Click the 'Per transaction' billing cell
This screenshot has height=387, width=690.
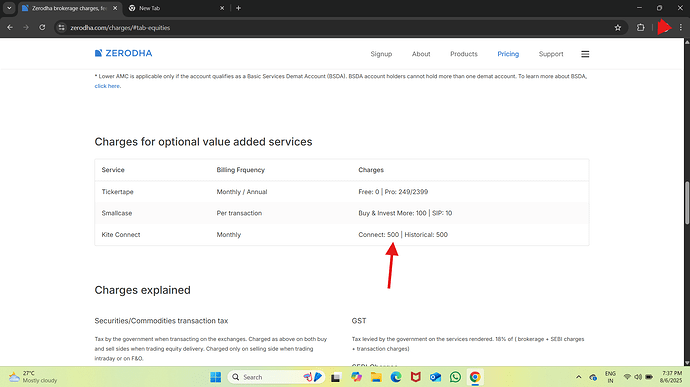(239, 213)
